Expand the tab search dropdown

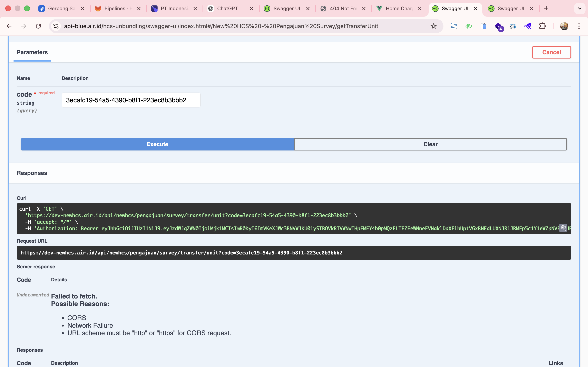tap(579, 9)
